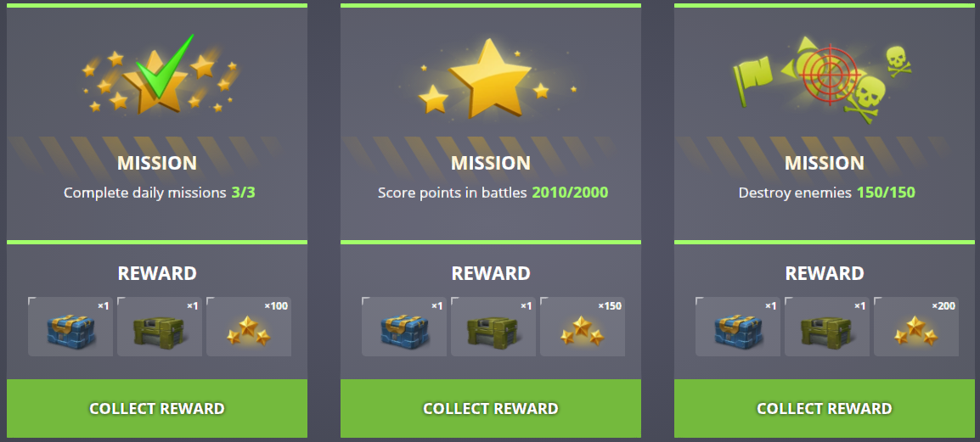Viewport: 980px width, 442px height.
Task: Click the crosshair and skulls mission icon
Action: (821, 80)
